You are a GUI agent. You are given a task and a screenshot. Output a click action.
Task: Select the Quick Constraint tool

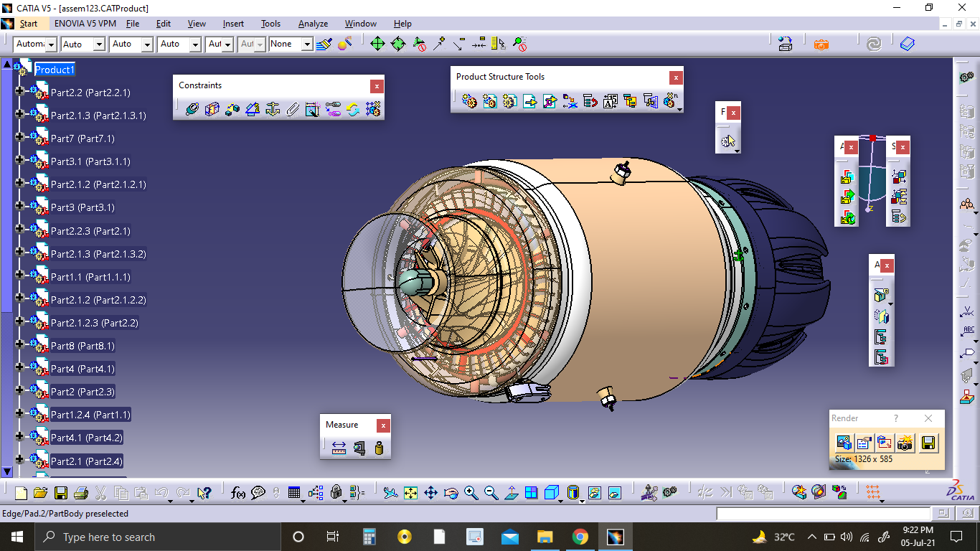(312, 109)
